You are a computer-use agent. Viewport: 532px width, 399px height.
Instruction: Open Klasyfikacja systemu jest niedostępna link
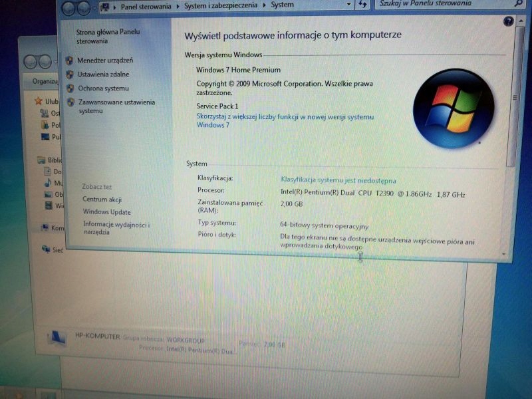pyautogui.click(x=338, y=180)
